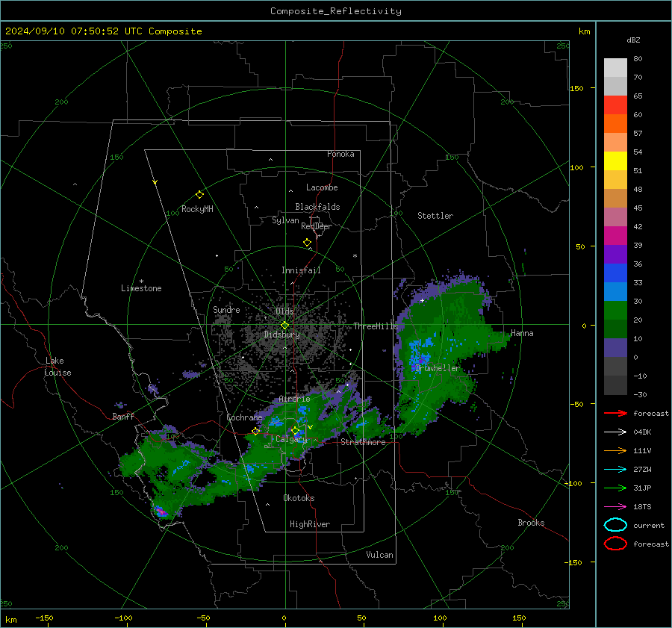672x628 pixels.
Task: Click the Drumheller label over the echo
Action: pyautogui.click(x=438, y=368)
